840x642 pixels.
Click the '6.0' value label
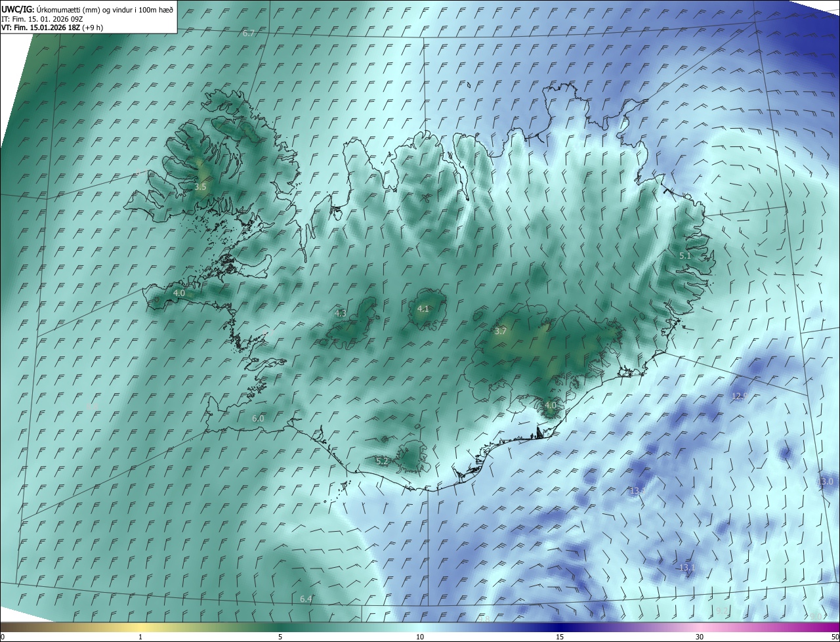coord(258,419)
